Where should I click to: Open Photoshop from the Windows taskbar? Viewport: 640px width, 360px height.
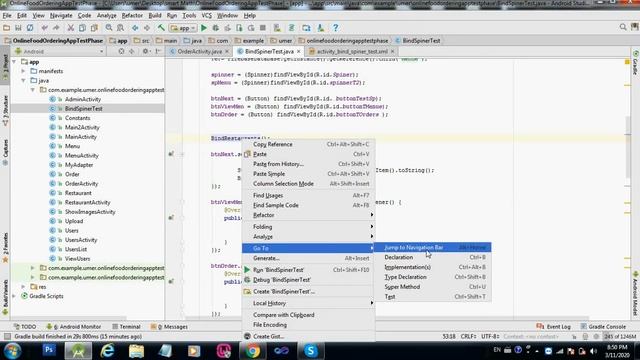49,351
